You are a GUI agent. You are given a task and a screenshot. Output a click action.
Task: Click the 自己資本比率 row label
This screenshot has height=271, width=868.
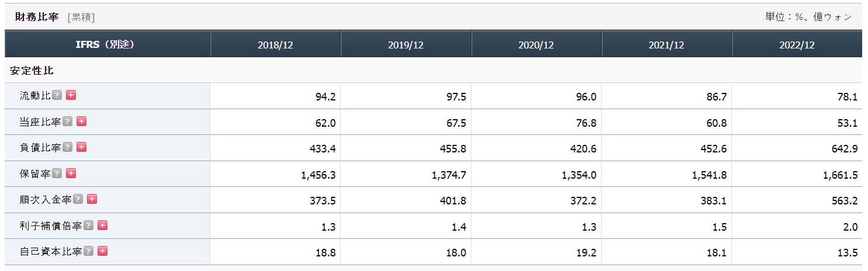coord(51,252)
